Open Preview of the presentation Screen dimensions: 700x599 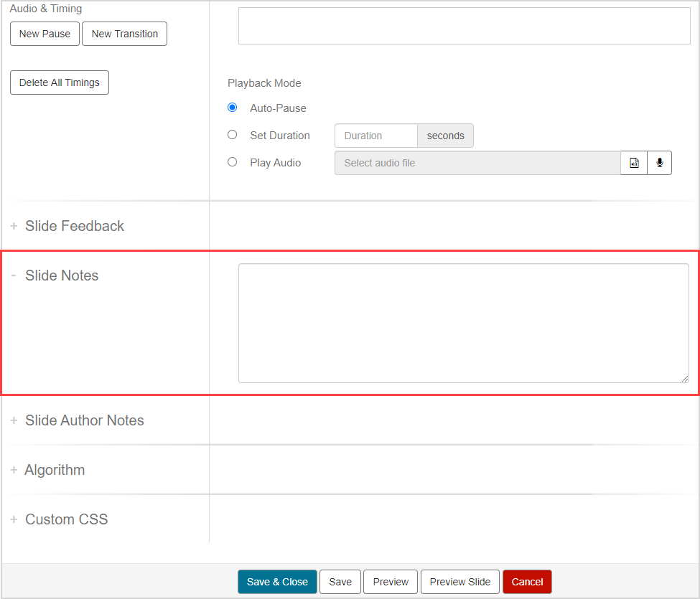point(391,582)
